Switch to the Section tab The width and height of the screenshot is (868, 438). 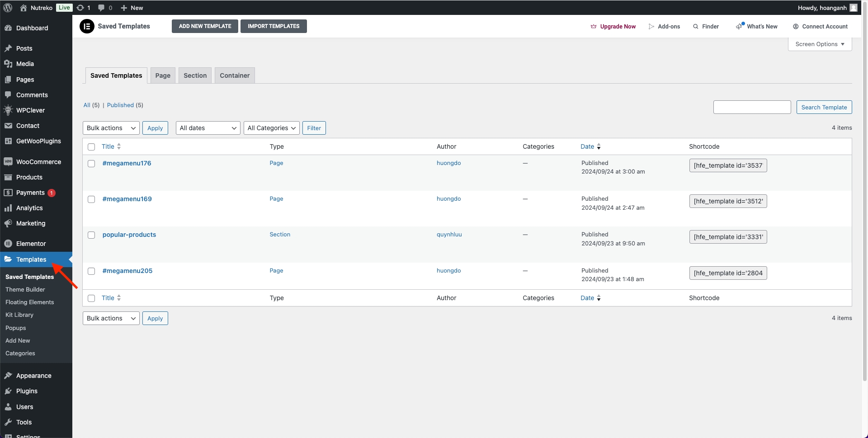pos(195,75)
